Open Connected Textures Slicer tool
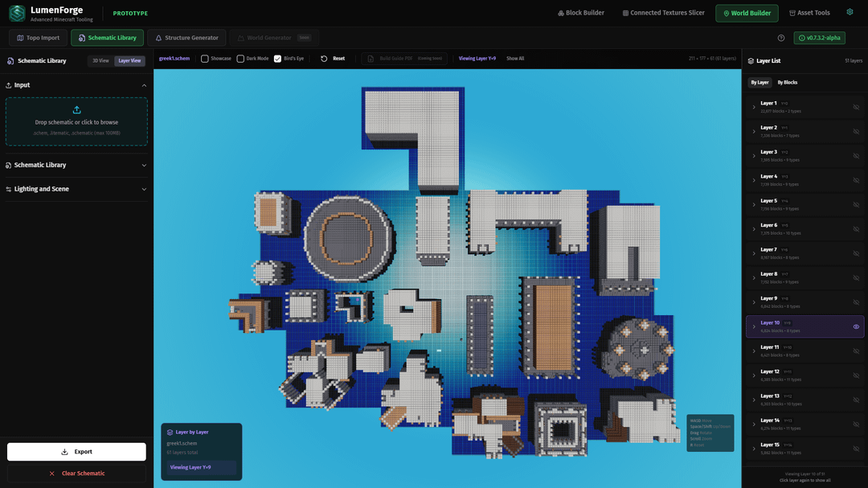The image size is (868, 488). [x=663, y=13]
